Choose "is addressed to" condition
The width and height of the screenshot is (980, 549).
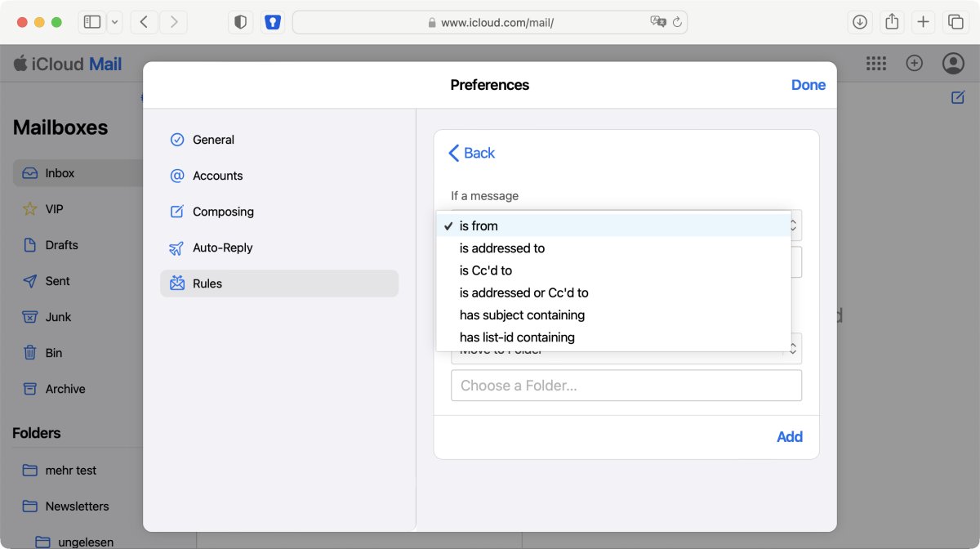pos(501,248)
